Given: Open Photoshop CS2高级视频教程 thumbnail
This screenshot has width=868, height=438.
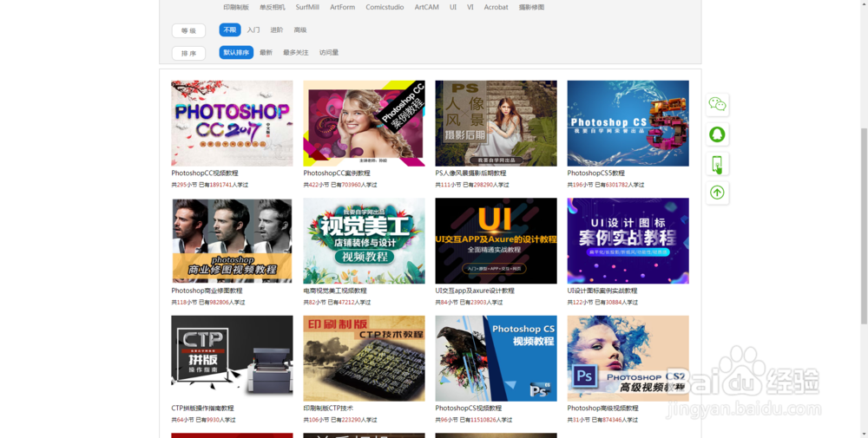Looking at the screenshot, I should (628, 358).
